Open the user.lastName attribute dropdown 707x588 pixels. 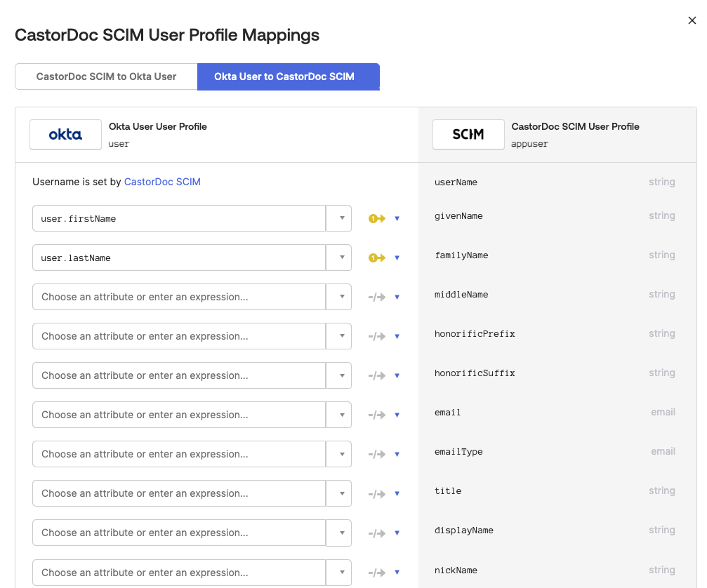pos(341,258)
